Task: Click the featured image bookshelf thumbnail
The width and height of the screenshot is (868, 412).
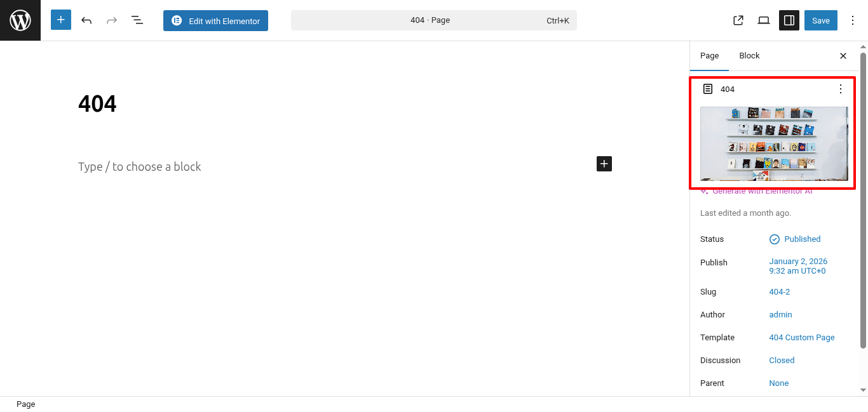Action: point(773,143)
